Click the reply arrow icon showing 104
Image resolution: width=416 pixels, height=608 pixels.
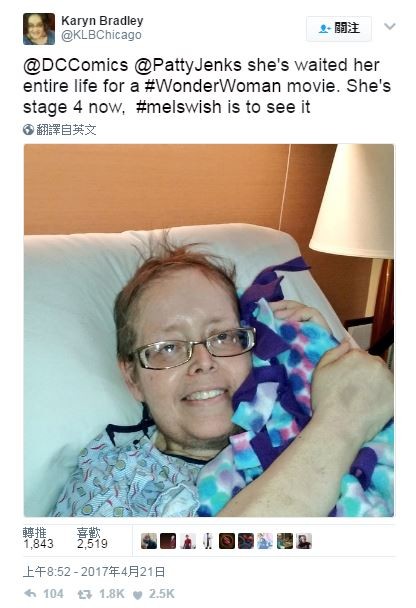point(30,594)
